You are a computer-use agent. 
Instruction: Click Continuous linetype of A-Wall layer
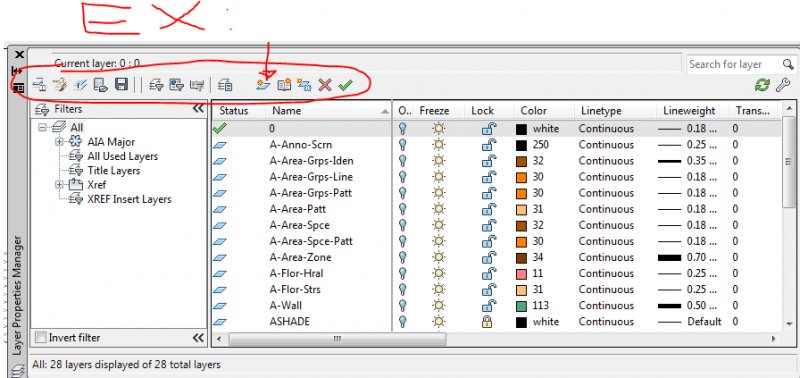[x=606, y=306]
